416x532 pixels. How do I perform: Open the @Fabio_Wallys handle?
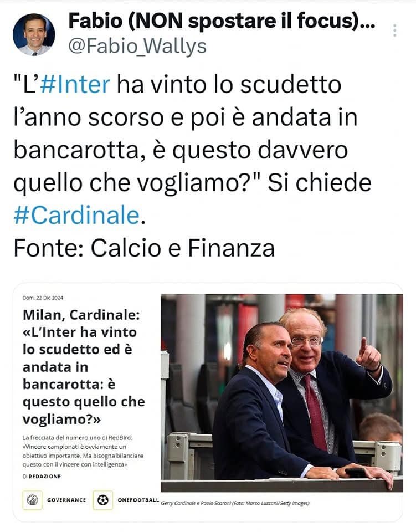click(137, 46)
